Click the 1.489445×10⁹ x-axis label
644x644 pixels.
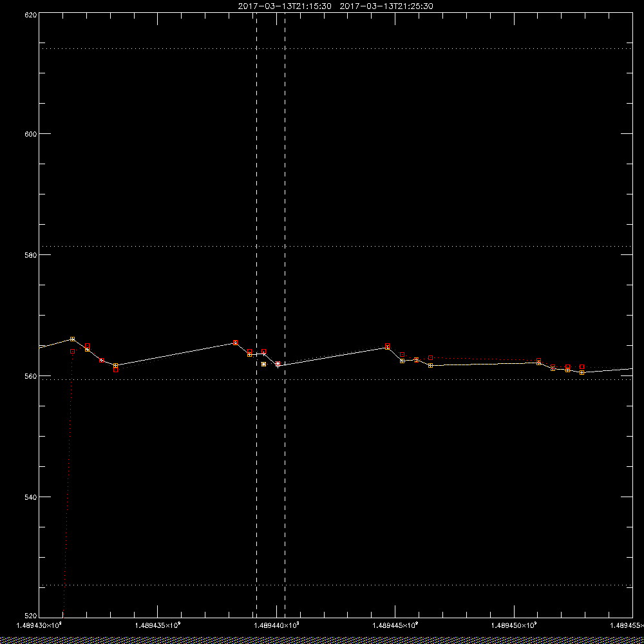pos(395,625)
